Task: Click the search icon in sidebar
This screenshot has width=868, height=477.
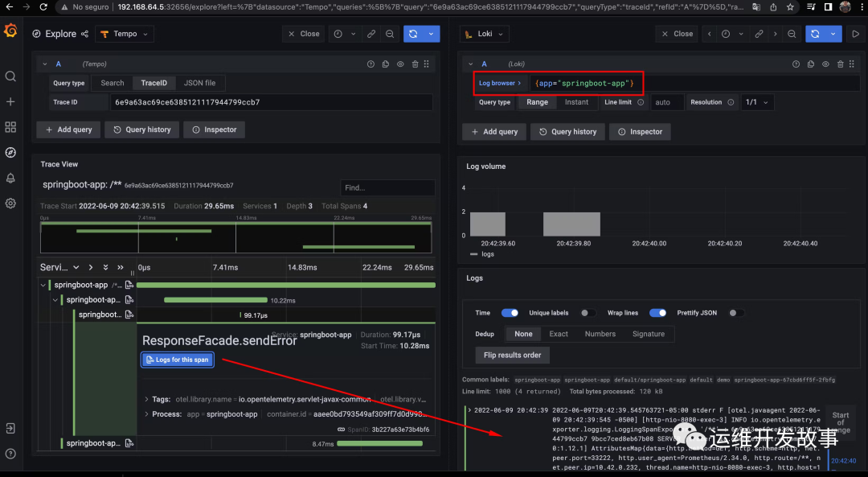Action: click(10, 76)
